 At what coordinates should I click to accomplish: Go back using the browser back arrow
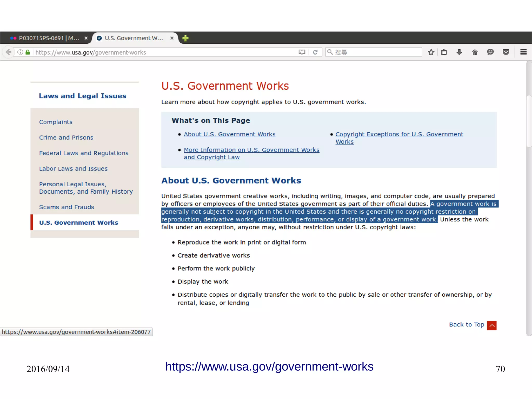9,52
